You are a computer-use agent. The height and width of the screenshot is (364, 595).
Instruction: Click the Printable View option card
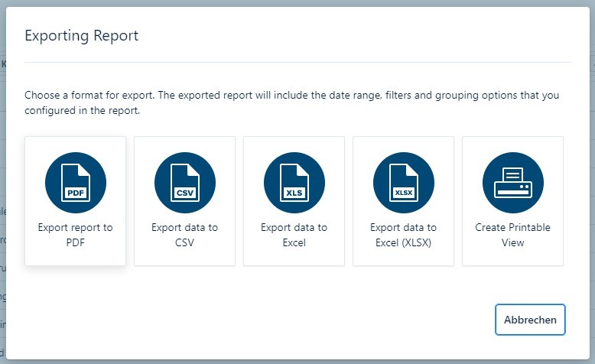pyautogui.click(x=513, y=256)
